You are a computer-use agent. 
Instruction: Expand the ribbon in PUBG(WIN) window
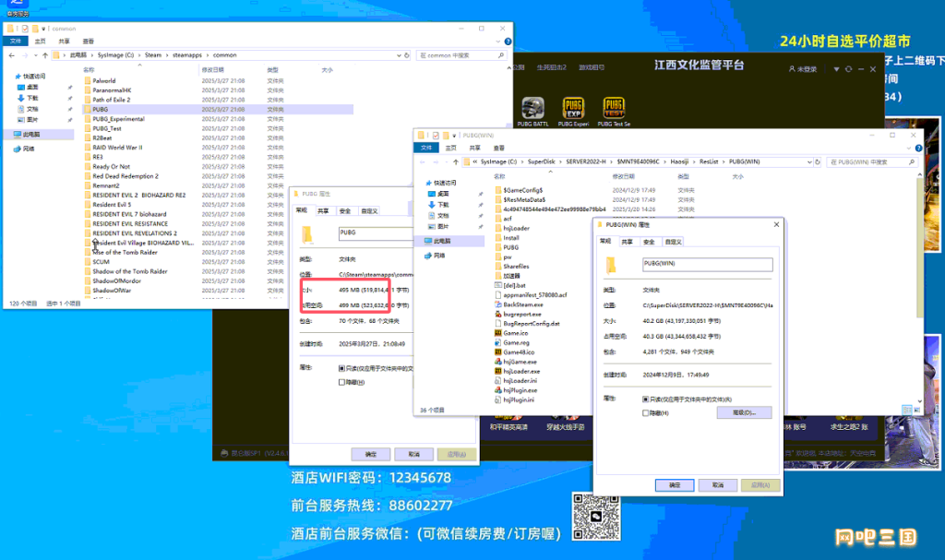tap(908, 149)
